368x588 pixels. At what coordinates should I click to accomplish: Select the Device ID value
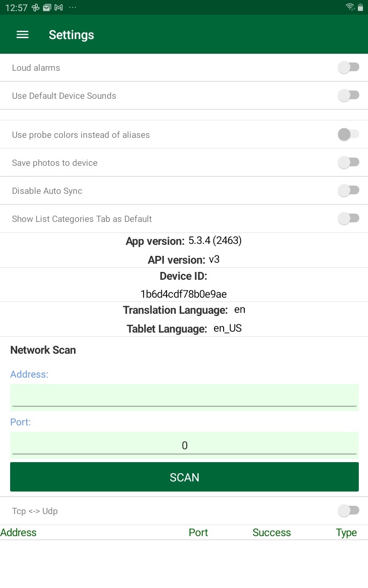coord(184,294)
